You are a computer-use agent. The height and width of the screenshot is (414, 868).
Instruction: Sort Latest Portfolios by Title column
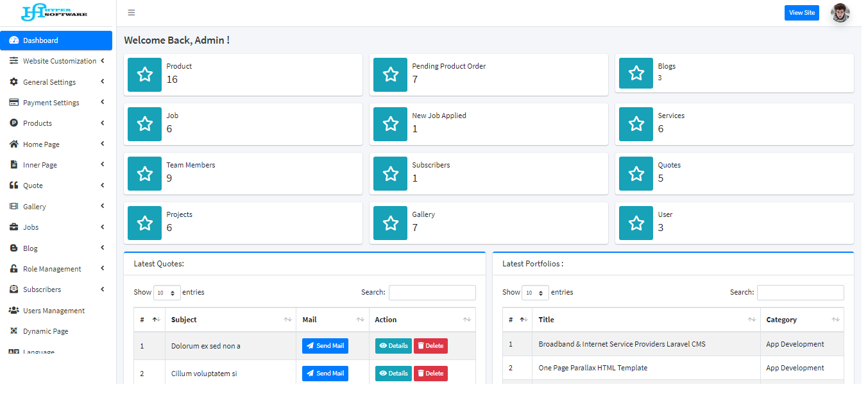click(x=645, y=320)
